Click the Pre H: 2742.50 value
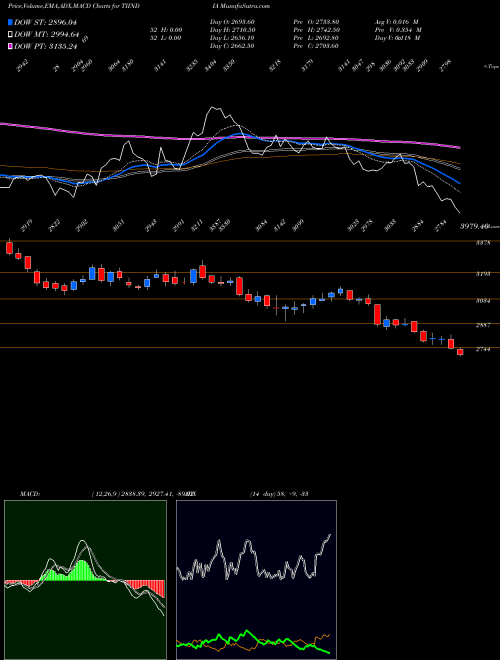Screen dimensions: 500x660 coord(316,30)
